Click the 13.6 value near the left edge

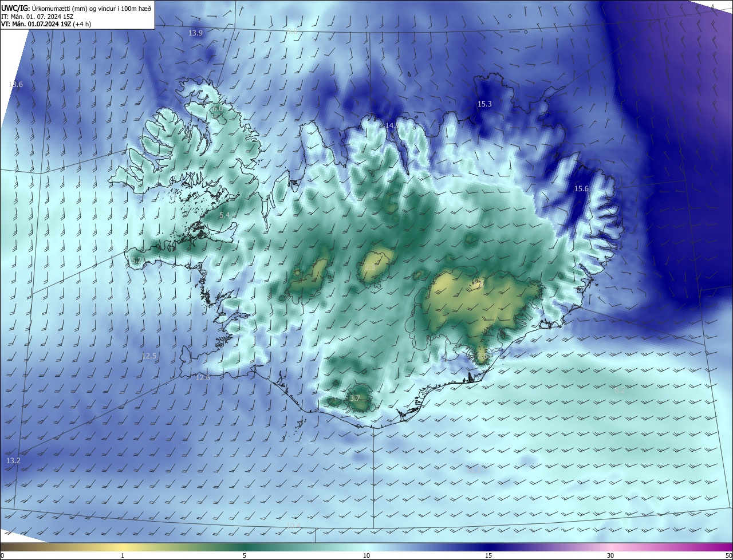pos(15,85)
